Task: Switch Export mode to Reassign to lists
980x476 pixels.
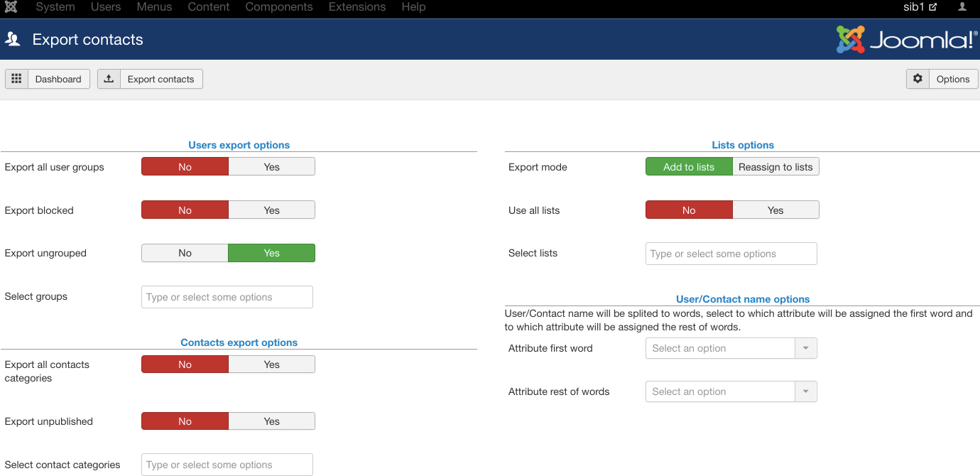Action: (775, 167)
